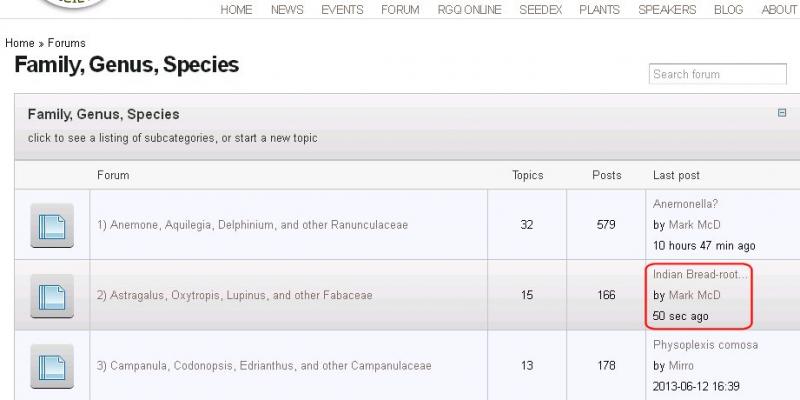Click inside the Search forum field
800x400 pixels.
point(717,74)
